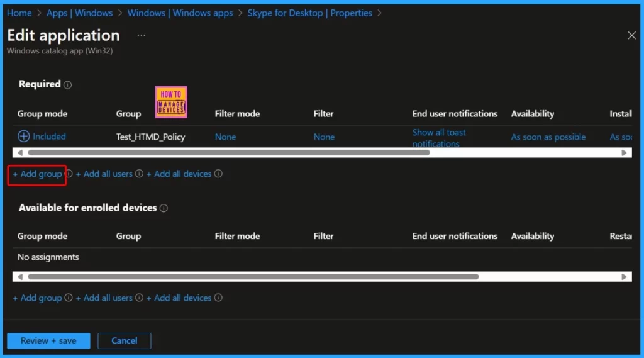
Task: Click the Filter mode None link
Action: [226, 137]
